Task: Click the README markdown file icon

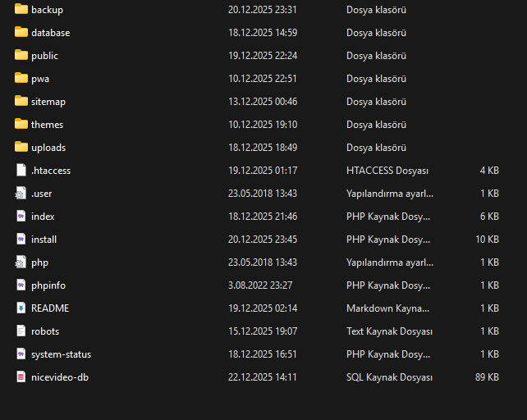Action: click(21, 308)
